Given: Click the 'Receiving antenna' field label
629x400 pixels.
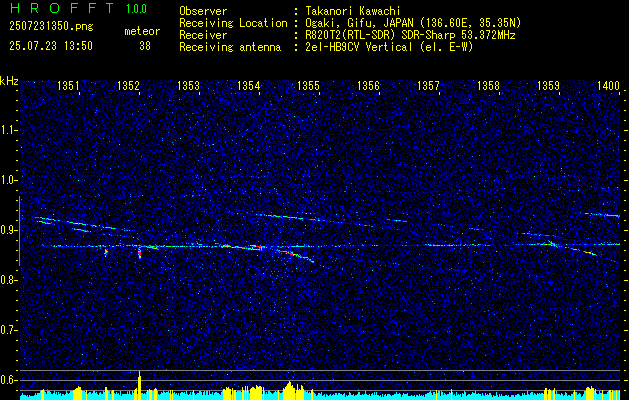Looking at the screenshot, I should (x=230, y=47).
